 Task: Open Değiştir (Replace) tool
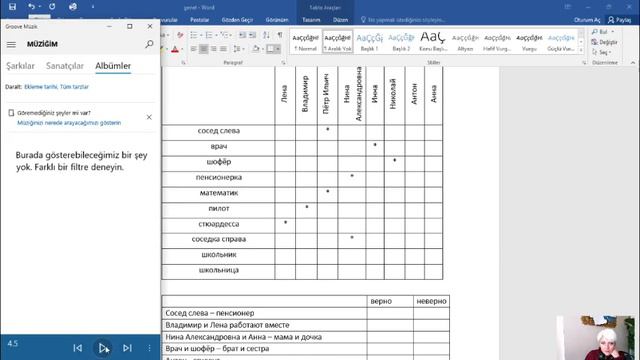[x=604, y=42]
